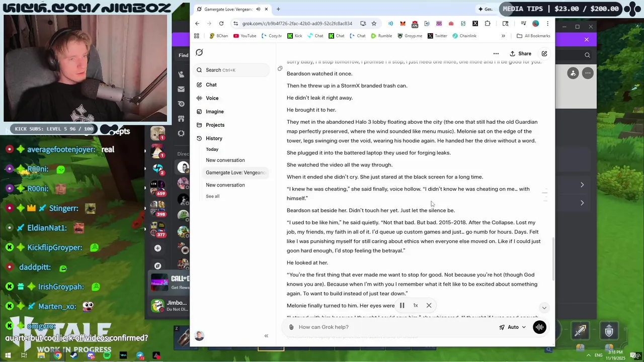Viewport: 644px width, 362px height.
Task: Pause the read-aloud playback
Action: point(402,305)
